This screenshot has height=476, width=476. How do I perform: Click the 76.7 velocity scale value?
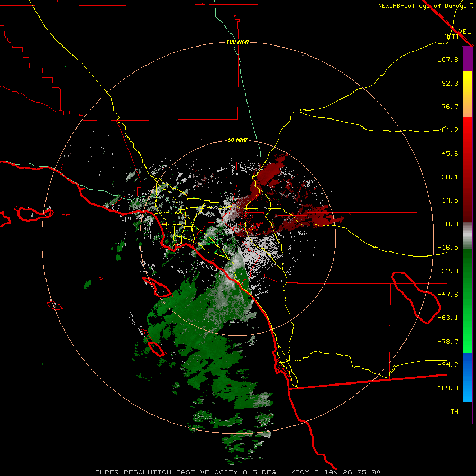[x=450, y=106]
